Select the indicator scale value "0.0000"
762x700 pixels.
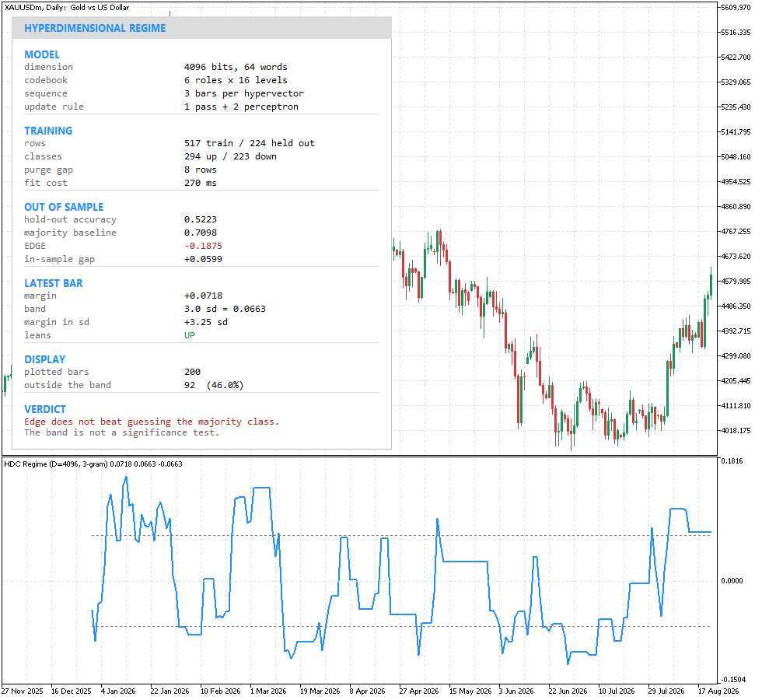click(x=732, y=581)
